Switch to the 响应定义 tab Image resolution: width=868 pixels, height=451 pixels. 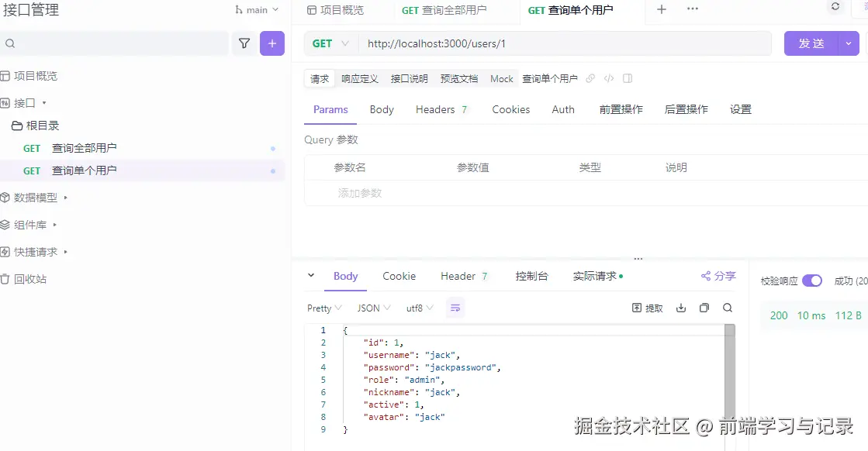(360, 79)
